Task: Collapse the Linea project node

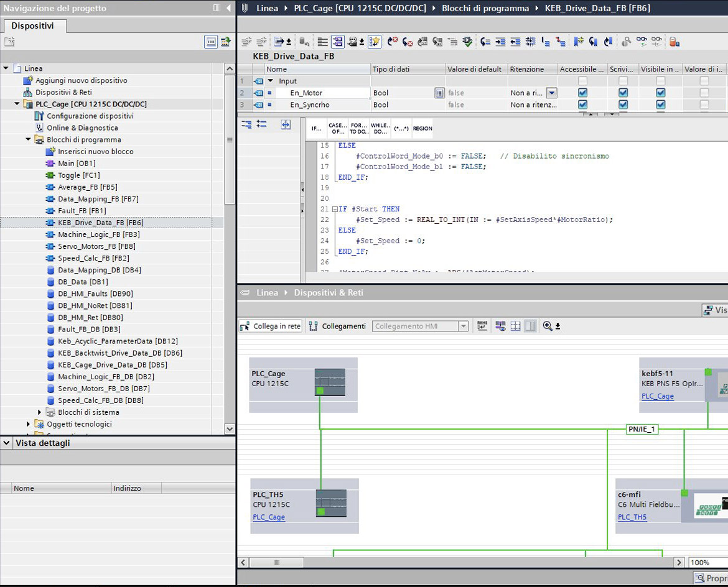Action: (x=6, y=68)
